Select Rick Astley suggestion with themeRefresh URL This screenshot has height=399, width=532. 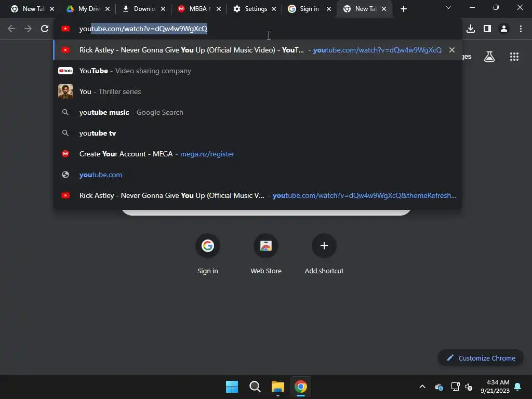[257, 195]
